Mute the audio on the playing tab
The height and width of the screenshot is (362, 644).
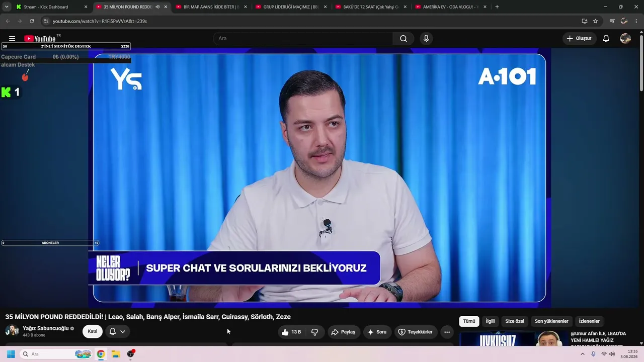coord(157,7)
